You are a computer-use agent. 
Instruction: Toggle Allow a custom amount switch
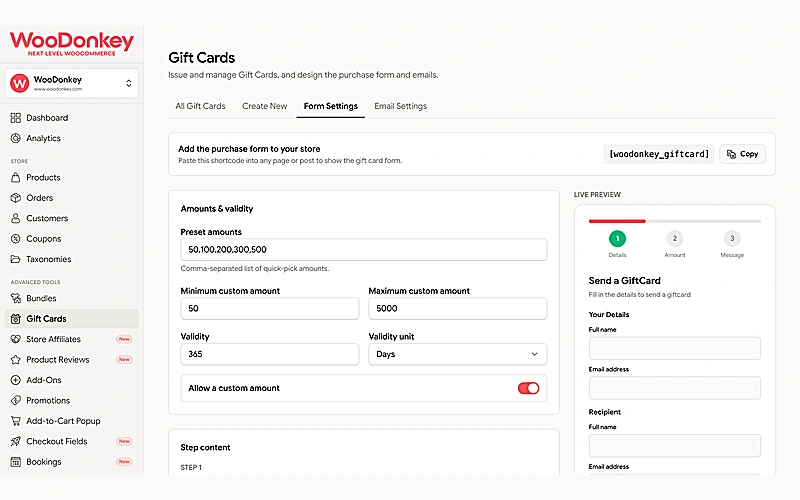529,388
